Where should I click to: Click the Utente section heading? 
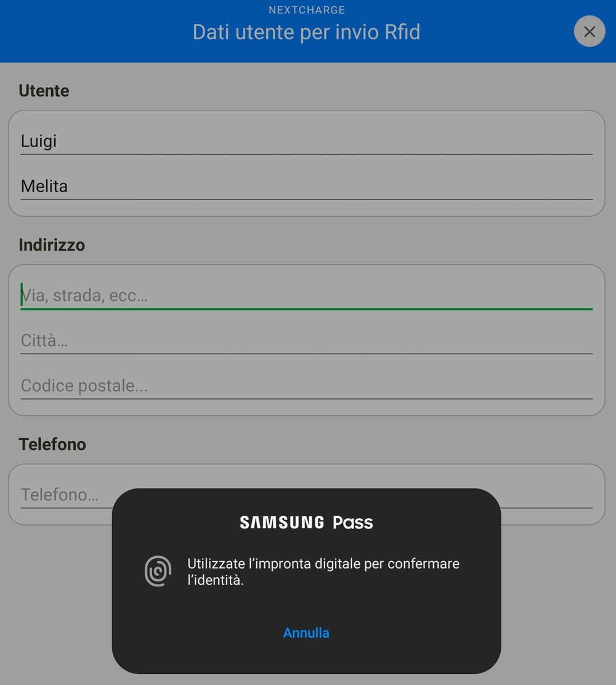44,91
